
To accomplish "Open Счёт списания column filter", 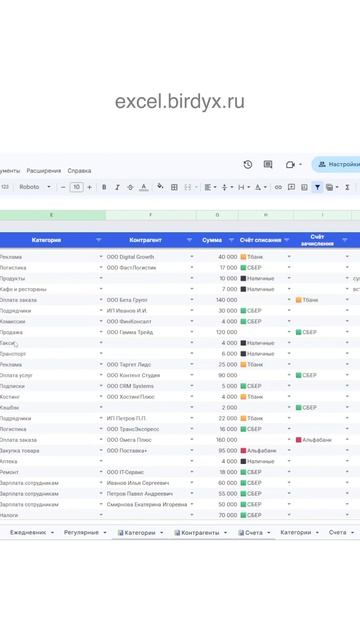I will (x=287, y=240).
